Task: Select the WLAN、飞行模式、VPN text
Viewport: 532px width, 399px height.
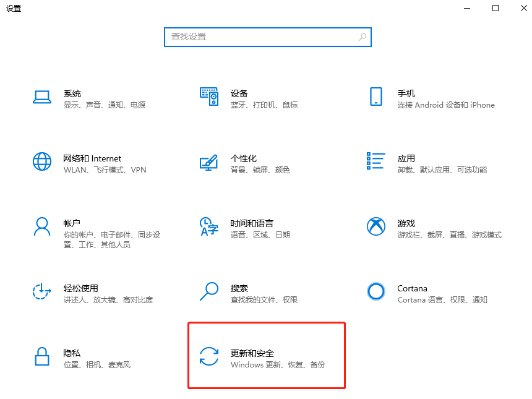Action: [x=104, y=170]
